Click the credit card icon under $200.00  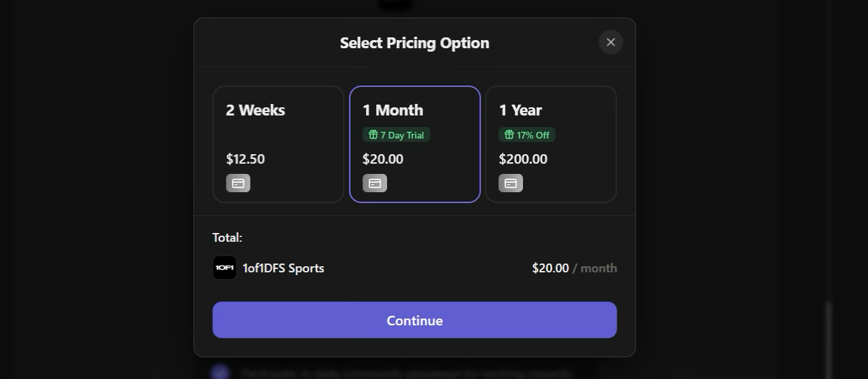[x=511, y=183]
